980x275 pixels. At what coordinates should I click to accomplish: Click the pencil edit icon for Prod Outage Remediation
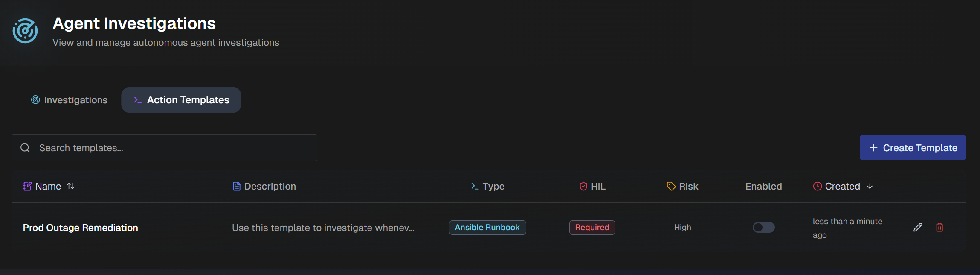918,228
